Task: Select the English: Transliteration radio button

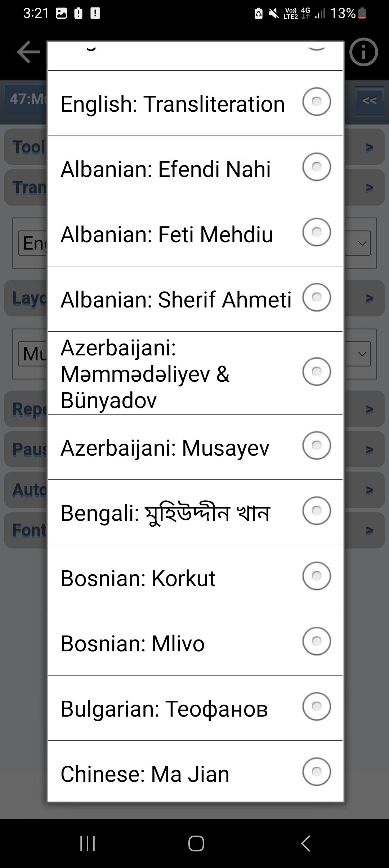Action: (x=317, y=102)
